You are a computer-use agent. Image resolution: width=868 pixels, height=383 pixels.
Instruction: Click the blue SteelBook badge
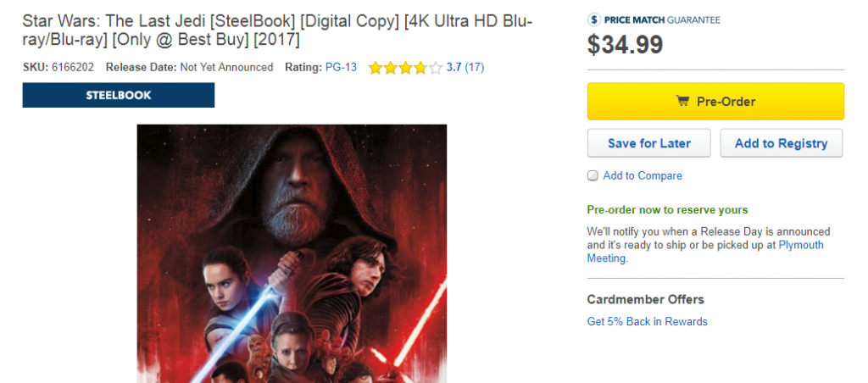(x=119, y=96)
